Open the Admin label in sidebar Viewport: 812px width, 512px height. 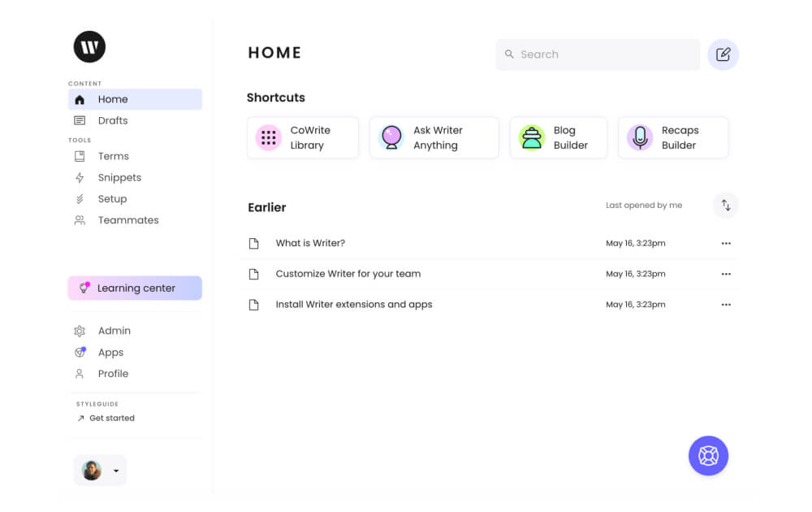114,331
